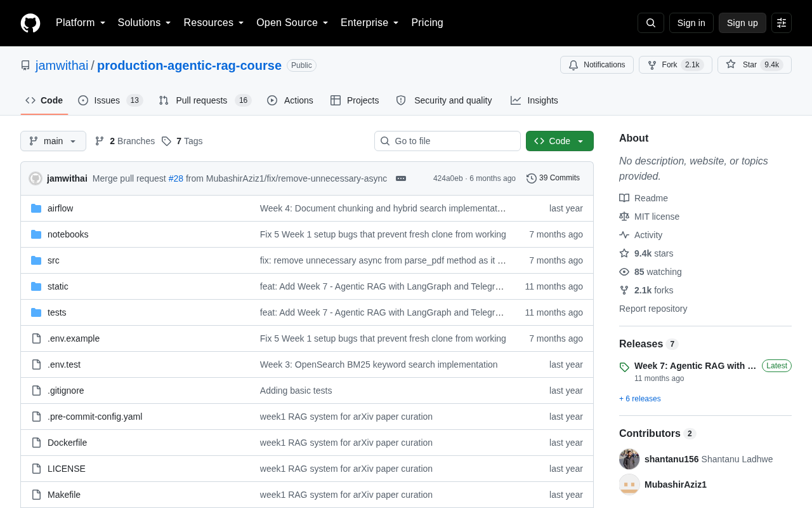812x508 pixels.
Task: Switch to the Issues tab
Action: point(110,100)
